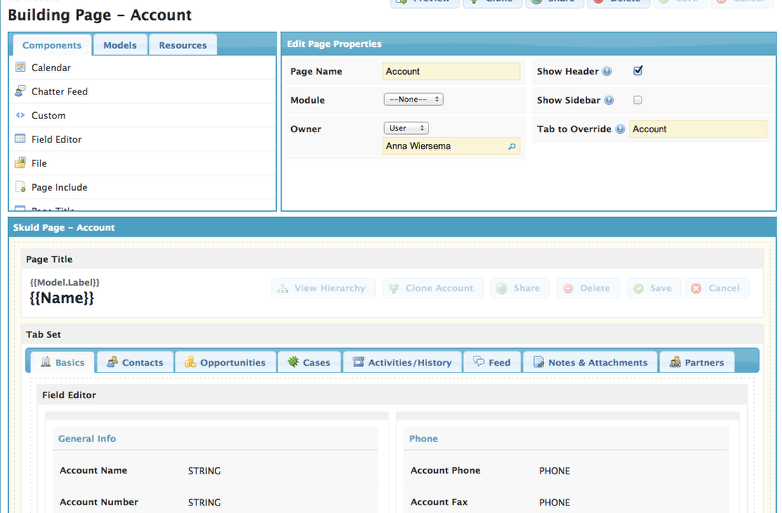The width and height of the screenshot is (782, 513).
Task: Open the Owner type User dropdown
Action: pos(406,128)
